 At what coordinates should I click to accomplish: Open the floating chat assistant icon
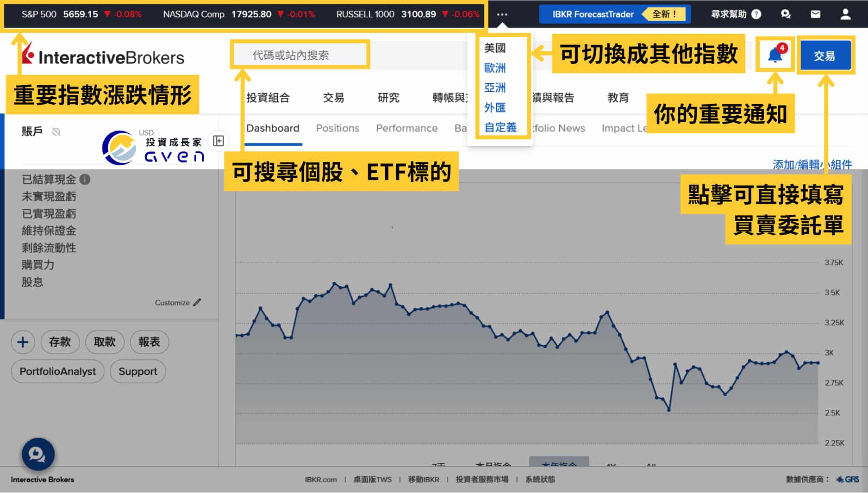click(x=38, y=455)
